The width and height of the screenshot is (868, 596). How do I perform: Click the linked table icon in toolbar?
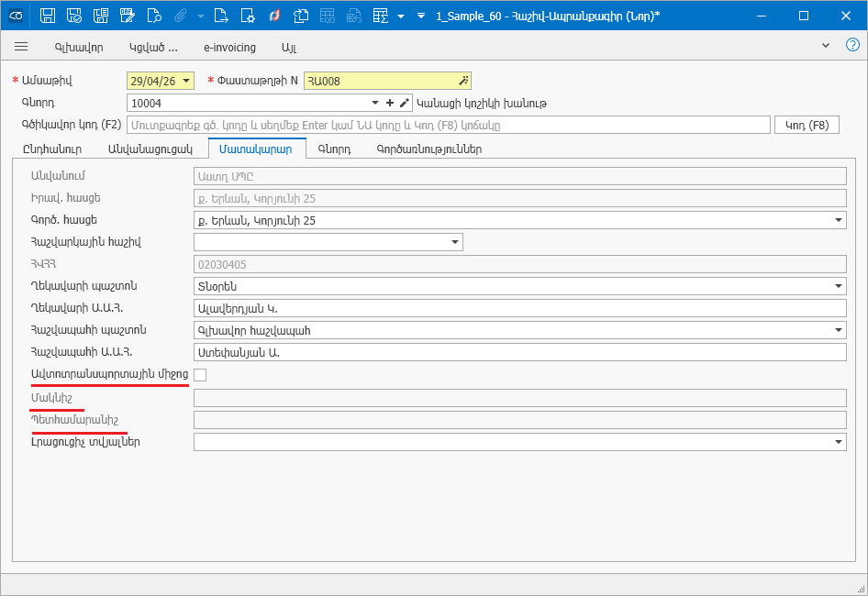tap(328, 16)
